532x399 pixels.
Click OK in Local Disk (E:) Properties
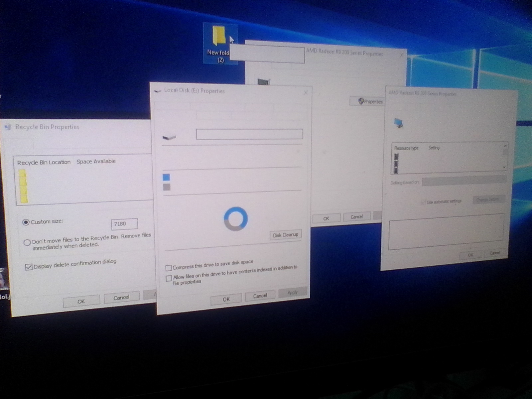tap(226, 299)
